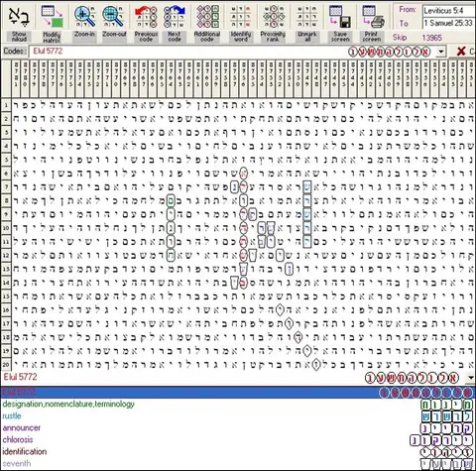
Task: Click the Additional code label button
Action: click(x=207, y=37)
